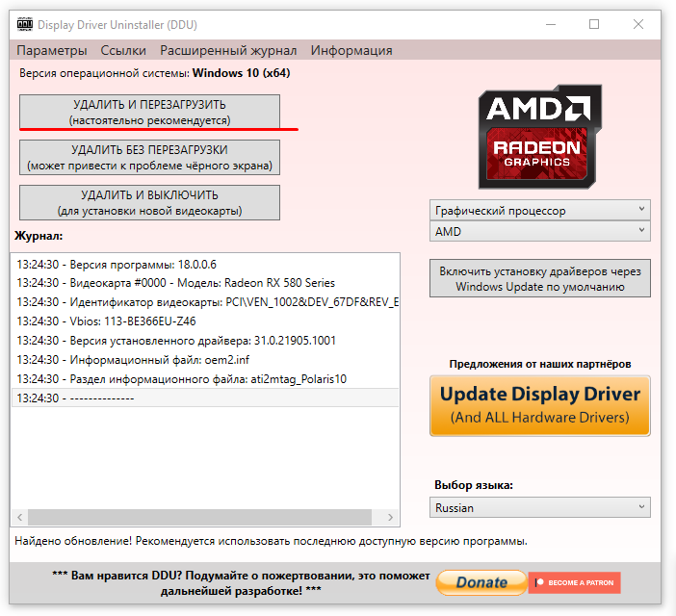Screen dimensions: 676x616
Task: Open the Ссылки menu
Action: point(123,50)
